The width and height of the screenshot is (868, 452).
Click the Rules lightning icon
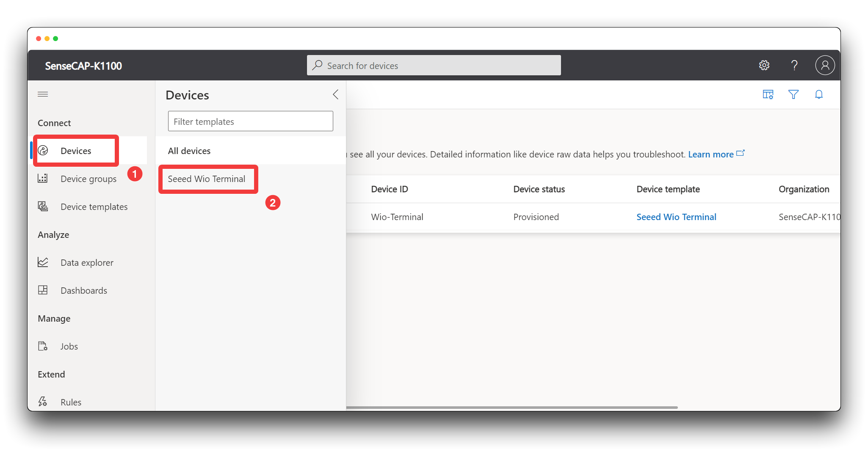[43, 402]
